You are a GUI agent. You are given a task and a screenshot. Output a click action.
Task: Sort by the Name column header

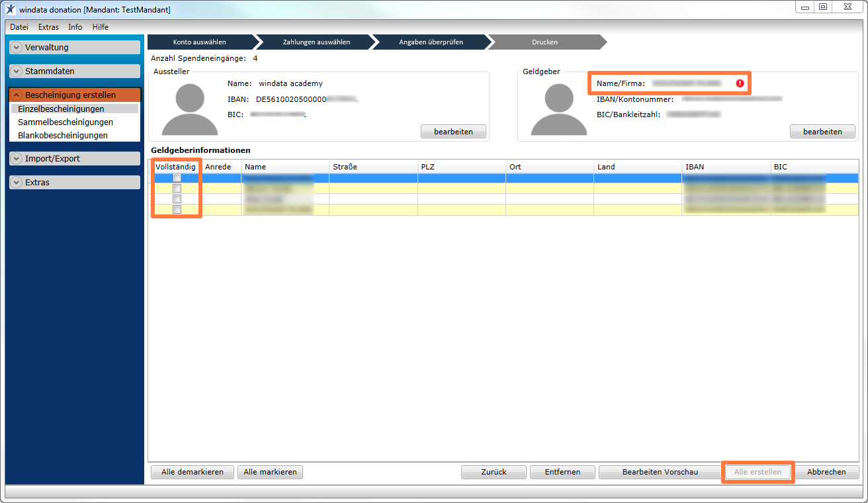285,167
